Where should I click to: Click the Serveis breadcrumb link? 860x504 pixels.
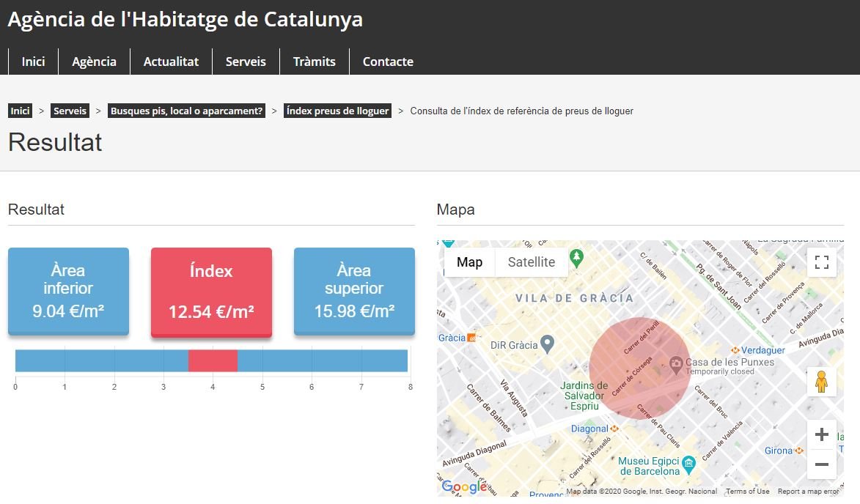(70, 111)
